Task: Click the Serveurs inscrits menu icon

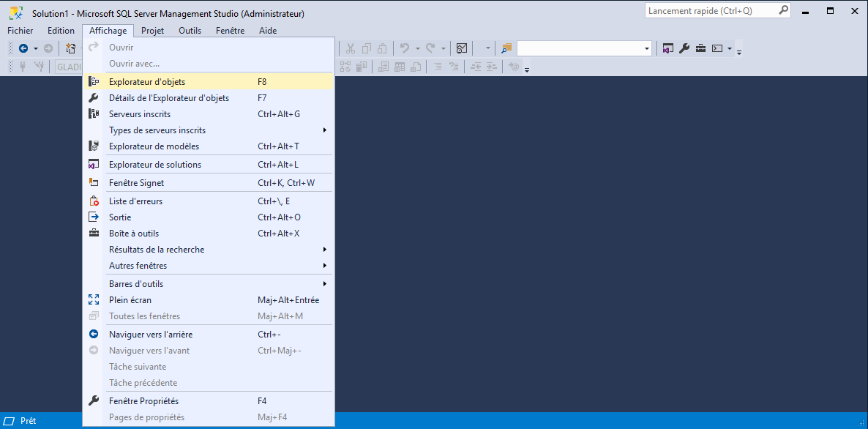Action: point(94,114)
